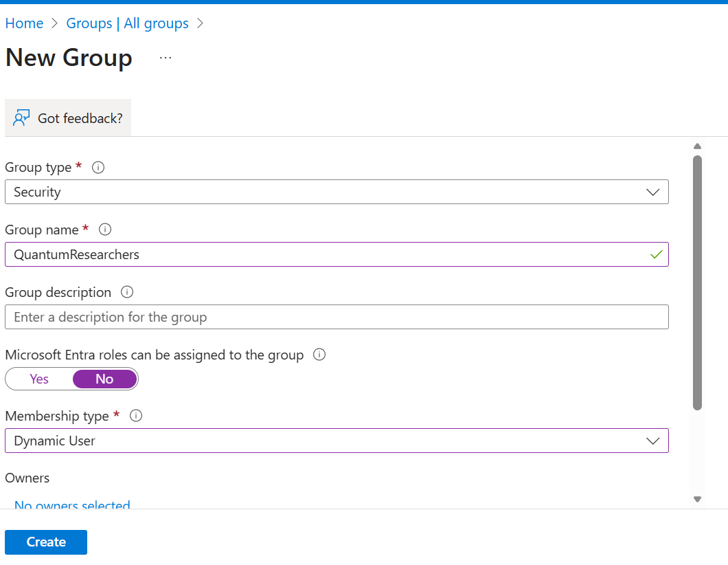
Task: Open the No owners selected link
Action: coord(71,506)
